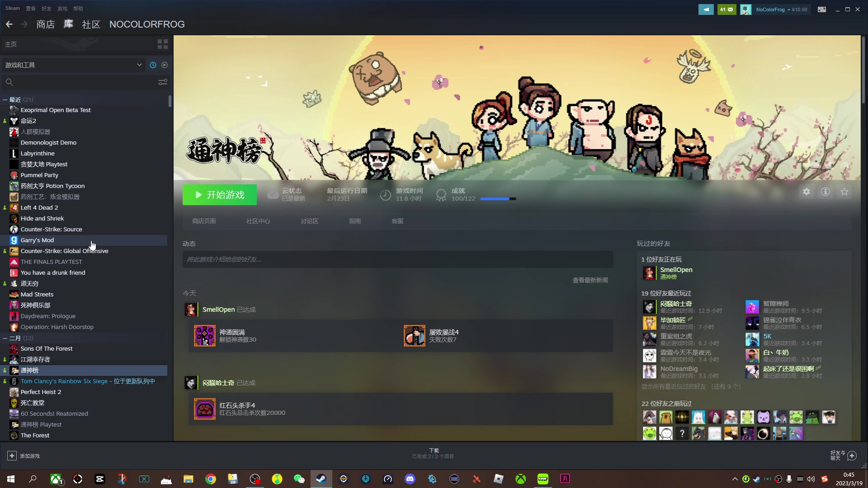Open the 客服 link
The height and width of the screenshot is (488, 868).
pos(397,221)
